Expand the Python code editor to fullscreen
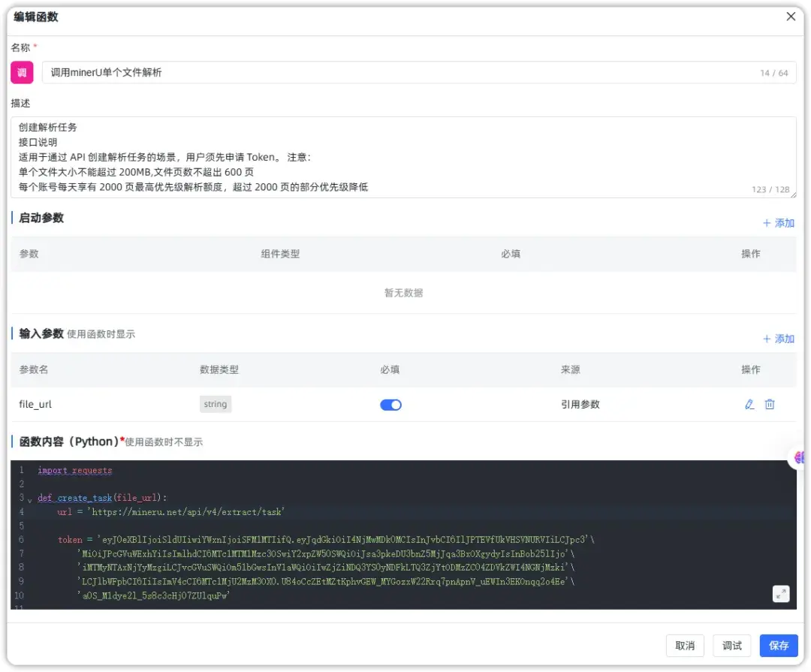This screenshot has width=811, height=672. 781,593
